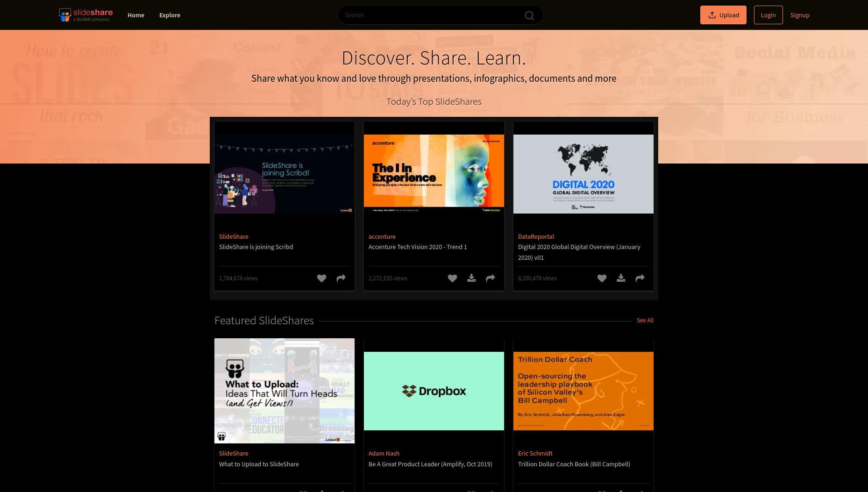Open 'What to Upload' featured thumbnail
The image size is (868, 492).
285,391
